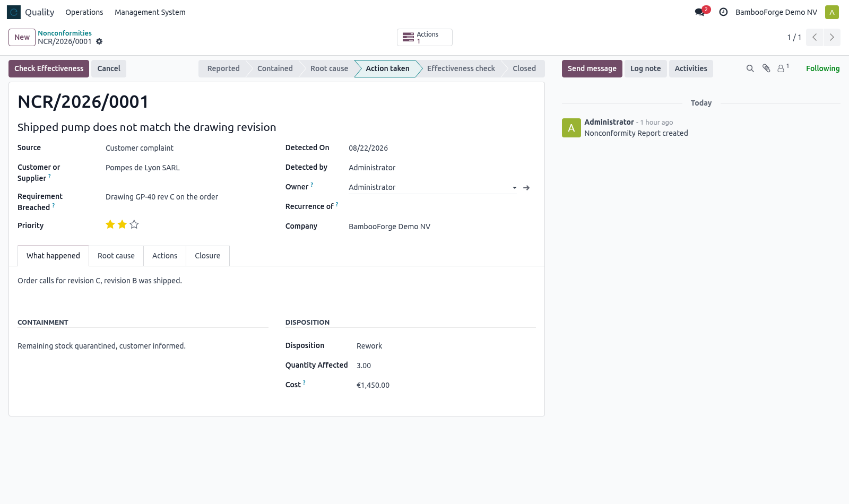Viewport: 849px width, 504px height.
Task: Open the conversations message icon
Action: (700, 12)
